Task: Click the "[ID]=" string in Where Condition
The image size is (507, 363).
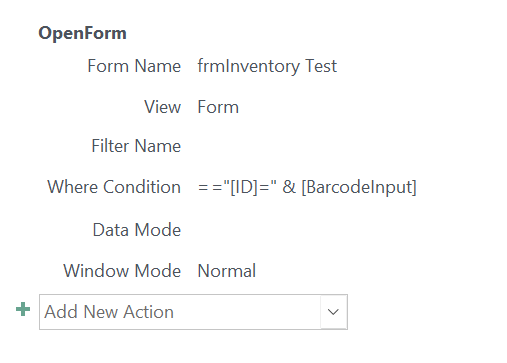Action: click(250, 187)
